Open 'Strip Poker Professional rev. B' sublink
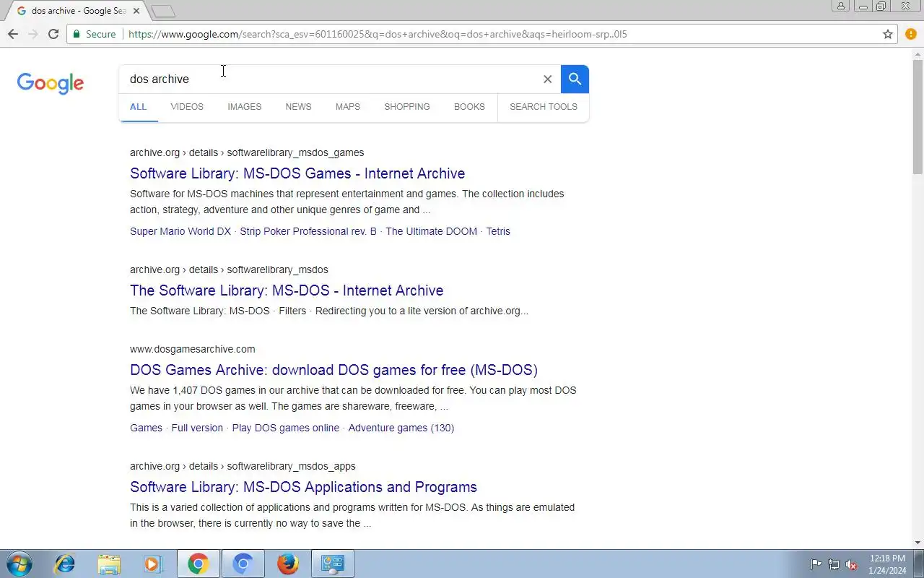The width and height of the screenshot is (924, 578). pos(308,231)
